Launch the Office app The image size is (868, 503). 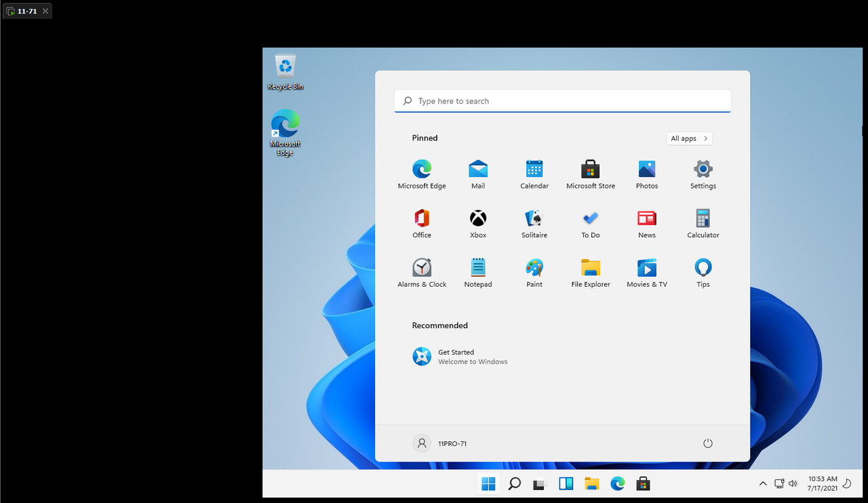pyautogui.click(x=422, y=224)
